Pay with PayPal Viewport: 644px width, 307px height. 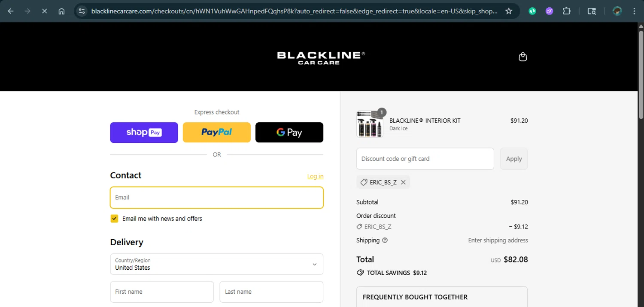point(216,132)
